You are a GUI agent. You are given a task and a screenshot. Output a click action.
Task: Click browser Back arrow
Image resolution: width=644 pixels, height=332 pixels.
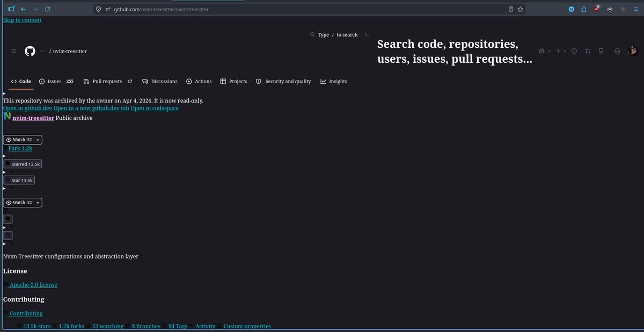(x=23, y=9)
